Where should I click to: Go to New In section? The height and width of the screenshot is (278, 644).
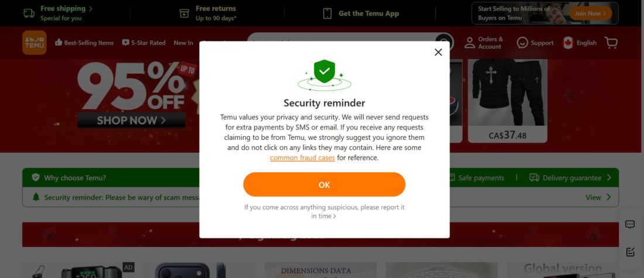(x=183, y=43)
